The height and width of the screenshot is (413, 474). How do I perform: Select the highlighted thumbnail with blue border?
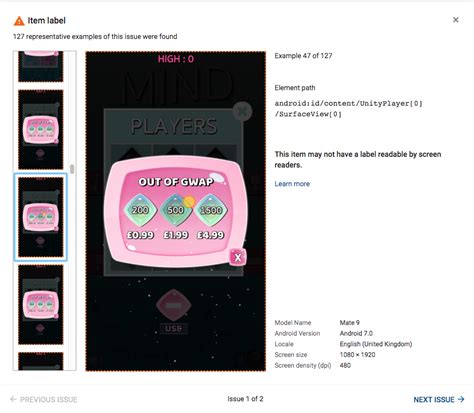coord(40,217)
